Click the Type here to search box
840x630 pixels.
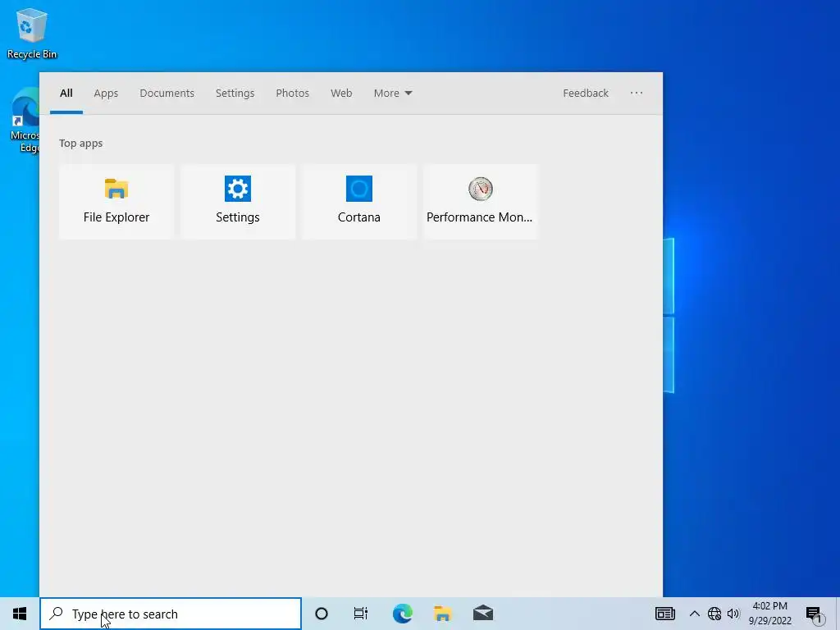[171, 614]
